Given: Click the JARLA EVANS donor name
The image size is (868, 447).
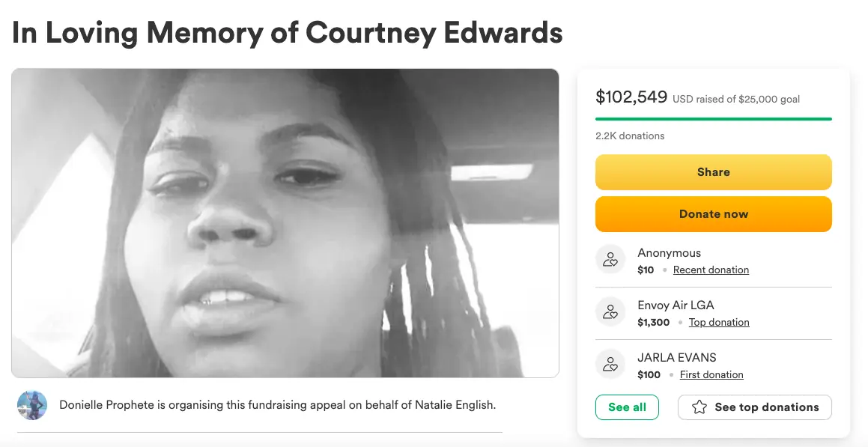Looking at the screenshot, I should point(676,357).
